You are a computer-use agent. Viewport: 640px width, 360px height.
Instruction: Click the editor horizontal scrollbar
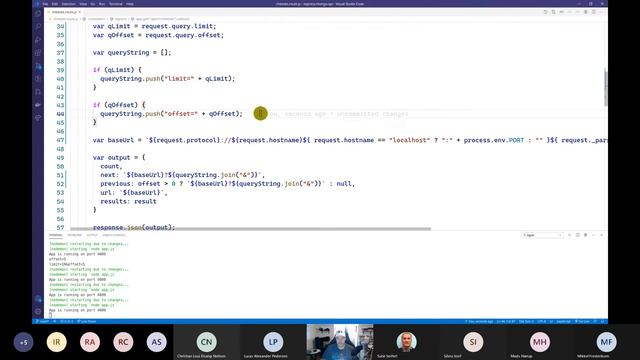(x=250, y=229)
